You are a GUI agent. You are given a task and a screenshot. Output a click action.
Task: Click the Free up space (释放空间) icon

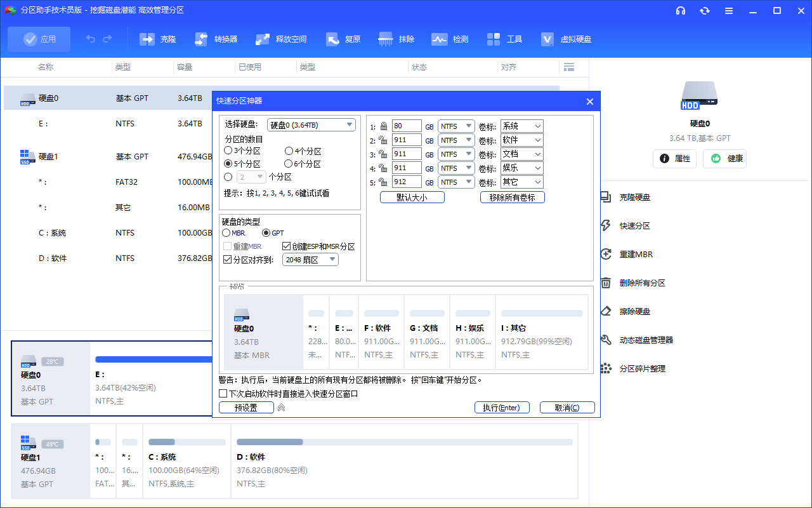point(263,39)
